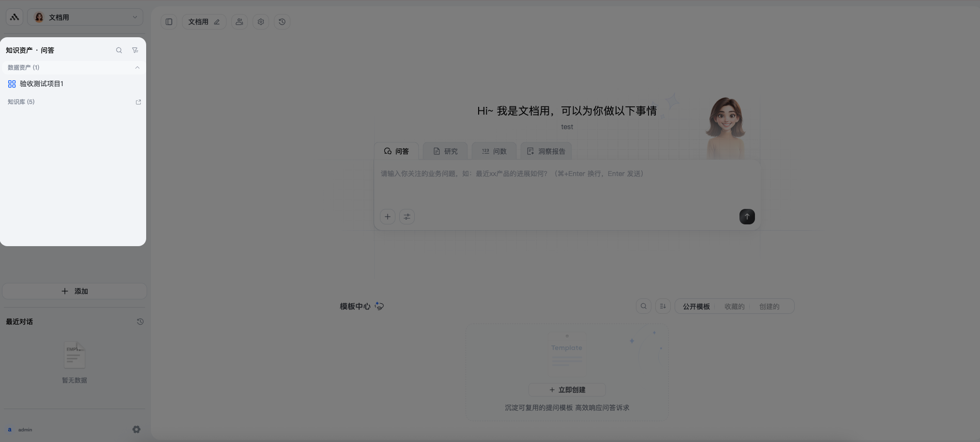Click the 添加 button in the sidebar

click(x=74, y=291)
